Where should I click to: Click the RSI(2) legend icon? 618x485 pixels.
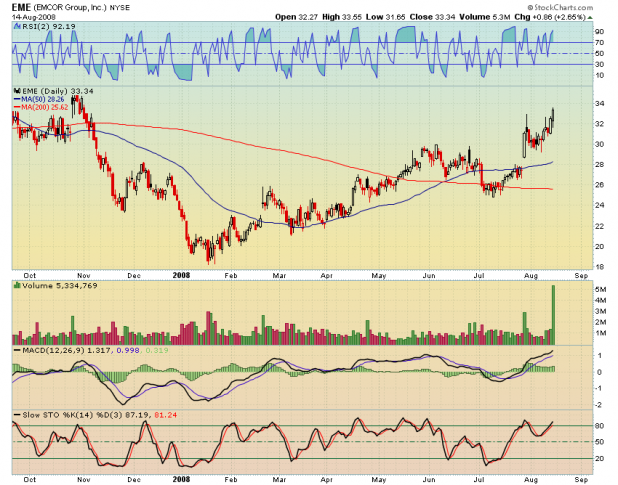tap(17, 26)
